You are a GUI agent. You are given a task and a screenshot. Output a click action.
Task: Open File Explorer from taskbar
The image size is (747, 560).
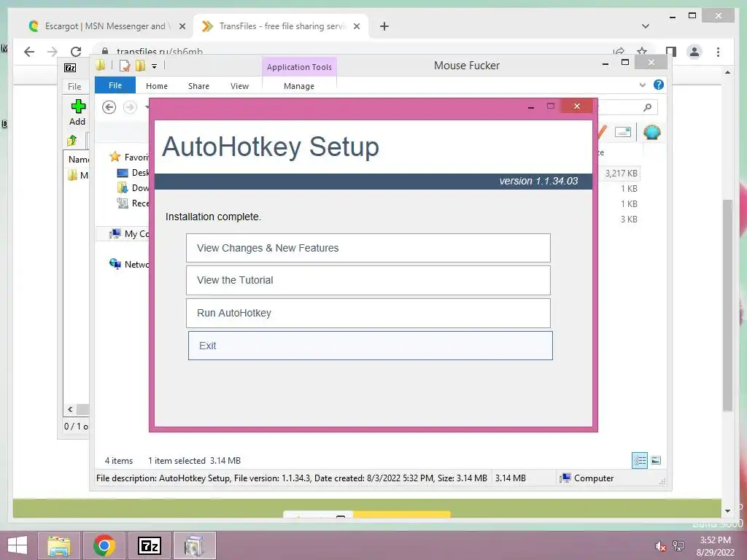(x=58, y=545)
